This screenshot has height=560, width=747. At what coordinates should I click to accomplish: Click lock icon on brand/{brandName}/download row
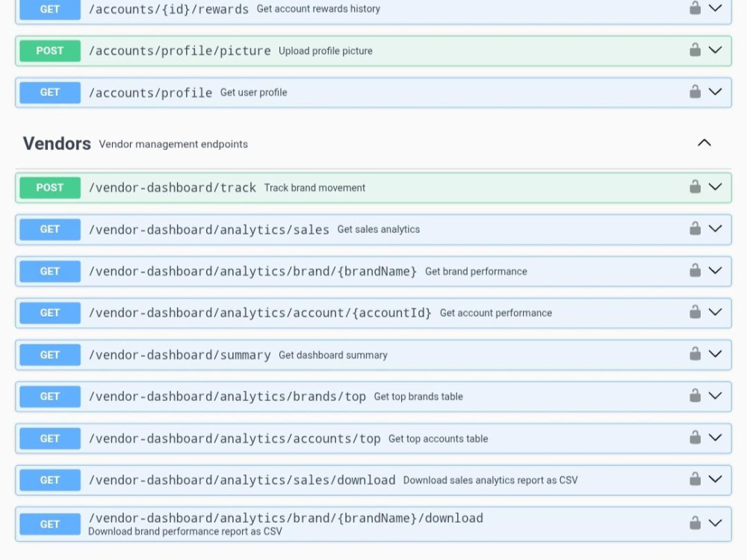(x=695, y=523)
